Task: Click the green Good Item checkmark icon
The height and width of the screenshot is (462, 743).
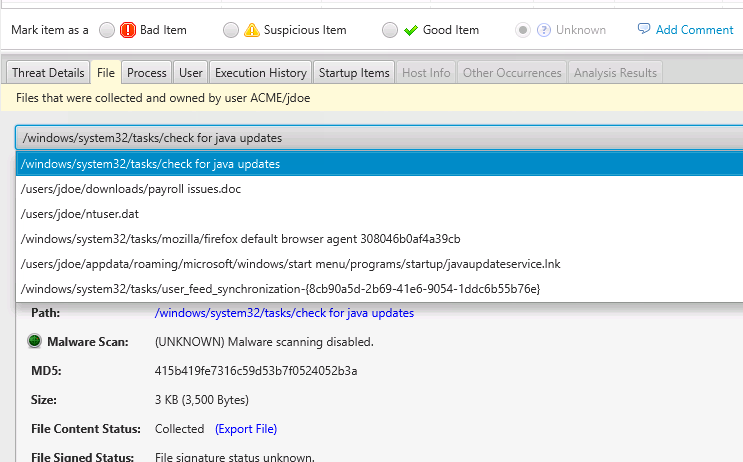Action: tap(410, 30)
